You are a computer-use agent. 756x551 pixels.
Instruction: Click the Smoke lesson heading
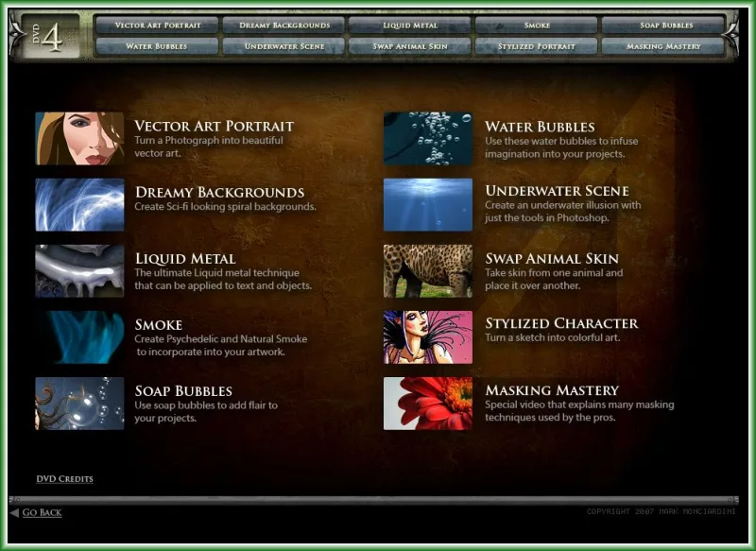159,325
